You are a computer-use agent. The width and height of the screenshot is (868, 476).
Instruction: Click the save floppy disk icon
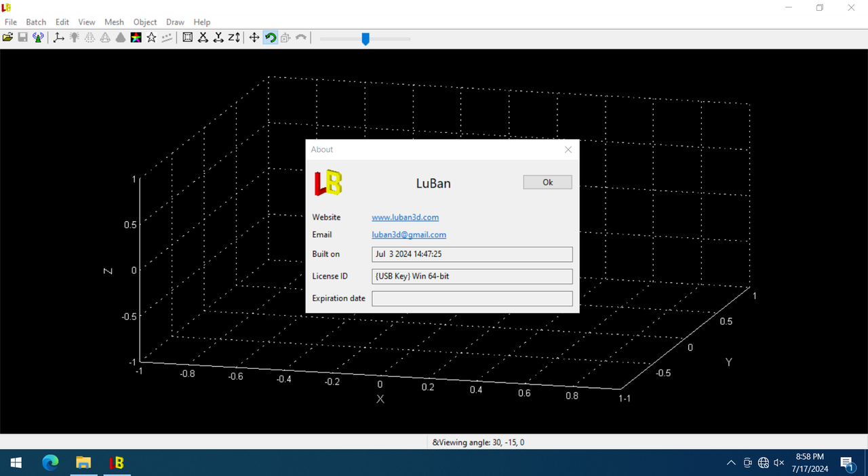(x=22, y=38)
